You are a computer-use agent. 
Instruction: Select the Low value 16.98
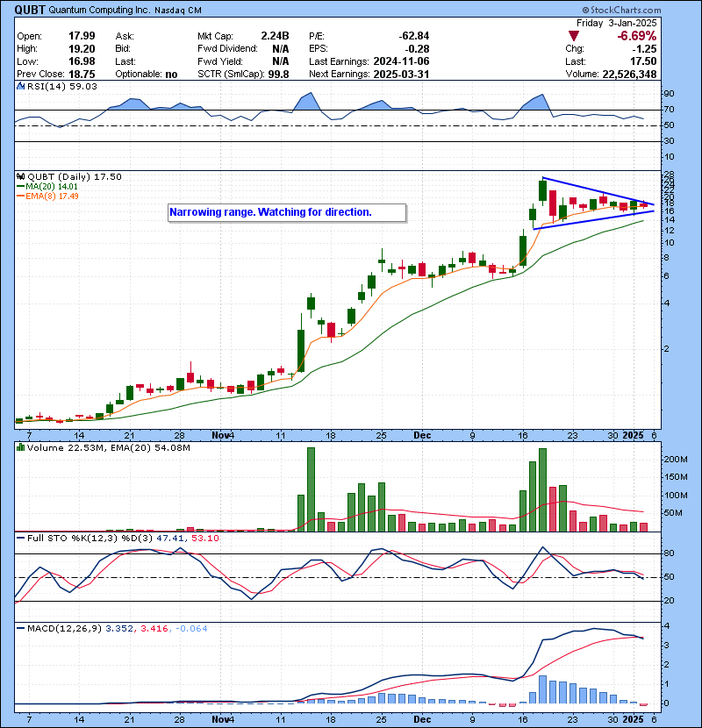point(82,61)
